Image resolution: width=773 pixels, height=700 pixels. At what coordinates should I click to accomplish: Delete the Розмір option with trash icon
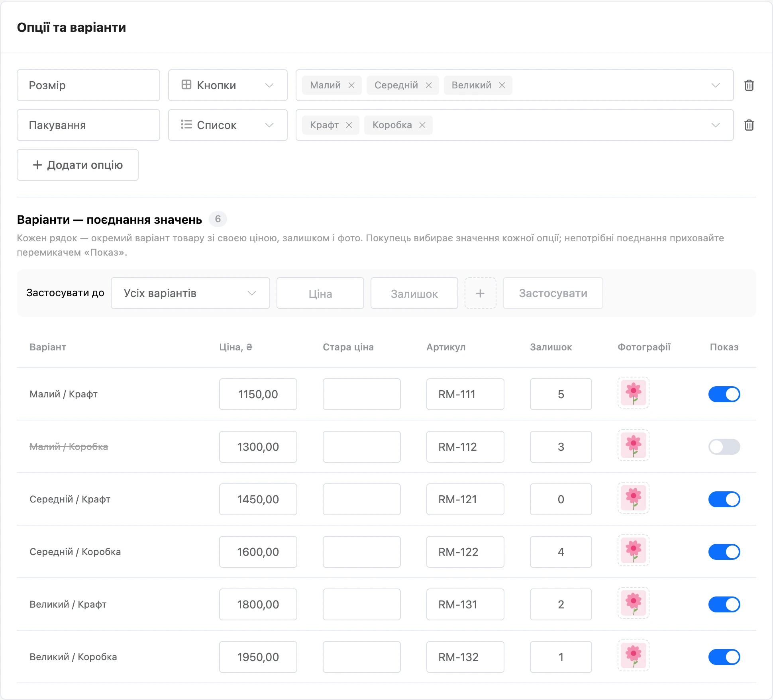coord(749,85)
